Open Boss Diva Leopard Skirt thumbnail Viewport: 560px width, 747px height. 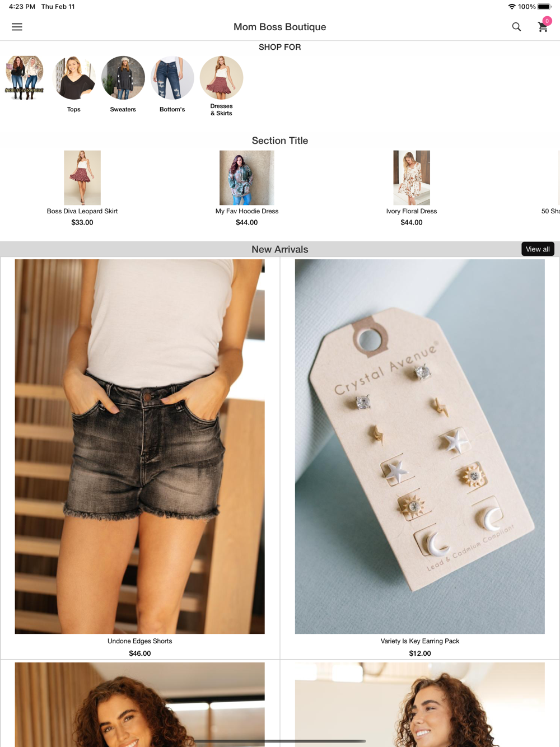tap(82, 178)
